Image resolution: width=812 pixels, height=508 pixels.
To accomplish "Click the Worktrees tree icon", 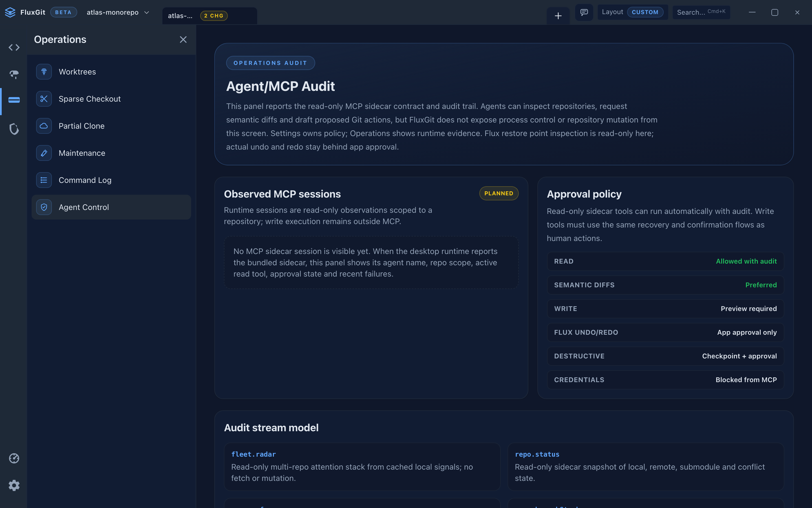I will pyautogui.click(x=44, y=72).
